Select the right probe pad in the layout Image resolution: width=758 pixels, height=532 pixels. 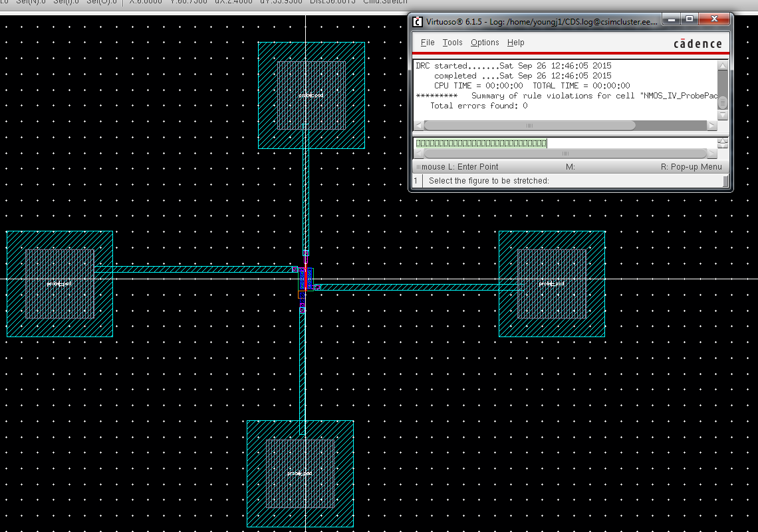[x=551, y=283]
